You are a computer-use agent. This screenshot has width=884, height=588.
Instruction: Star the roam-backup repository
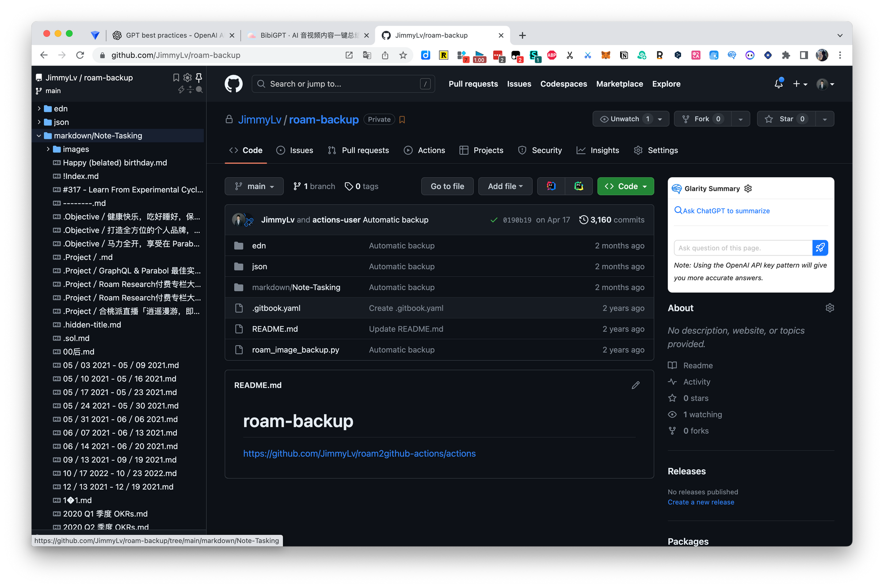pyautogui.click(x=785, y=119)
